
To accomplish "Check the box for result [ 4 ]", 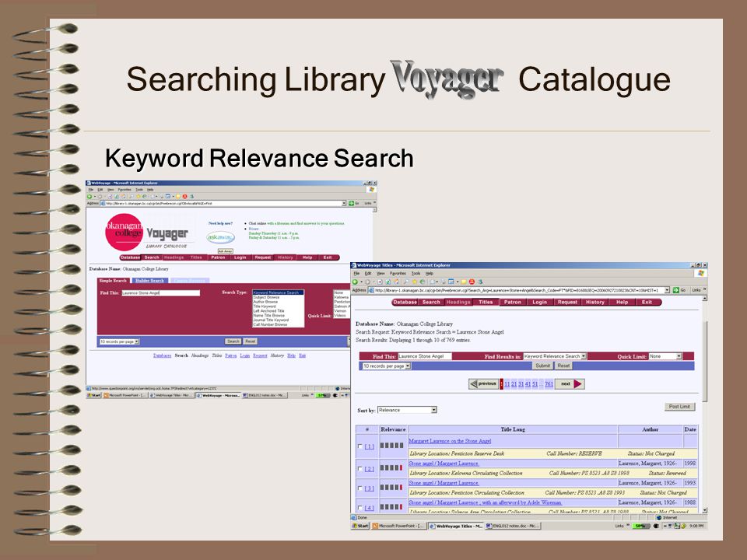I will click(360, 508).
